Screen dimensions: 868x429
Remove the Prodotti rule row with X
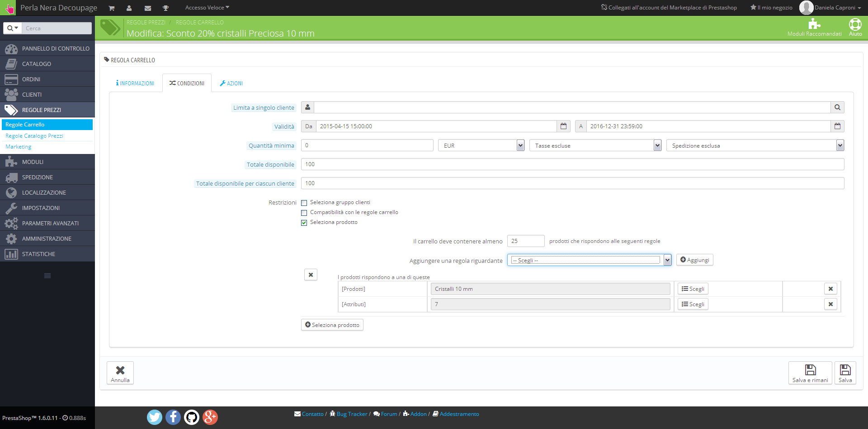pyautogui.click(x=830, y=289)
